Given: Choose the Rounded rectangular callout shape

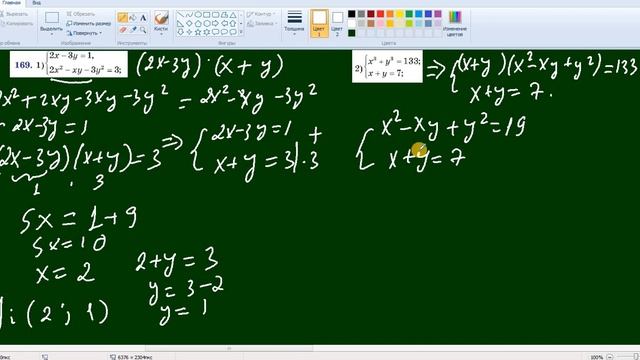Looking at the screenshot, I should tap(216, 32).
